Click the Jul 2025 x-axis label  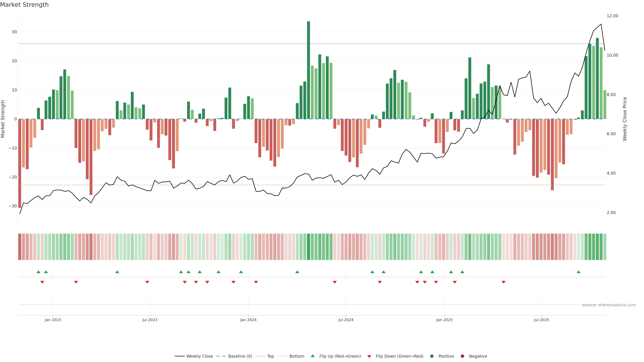(541, 320)
